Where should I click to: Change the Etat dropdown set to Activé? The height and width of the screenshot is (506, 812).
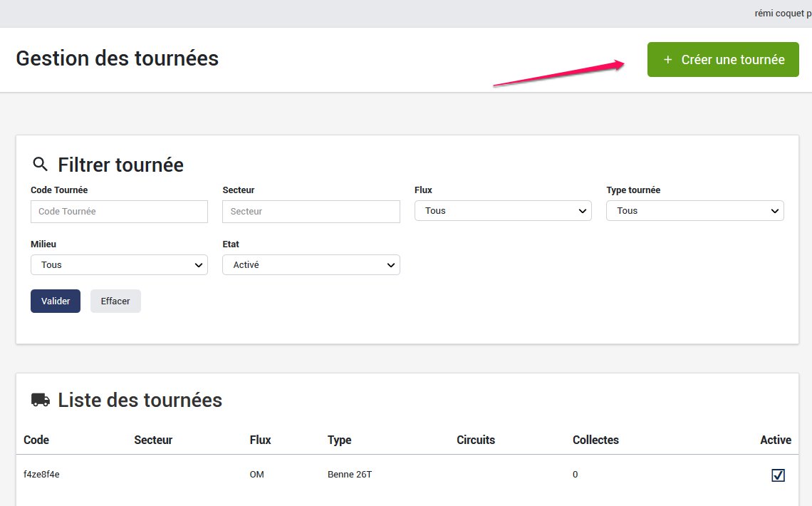click(x=311, y=265)
